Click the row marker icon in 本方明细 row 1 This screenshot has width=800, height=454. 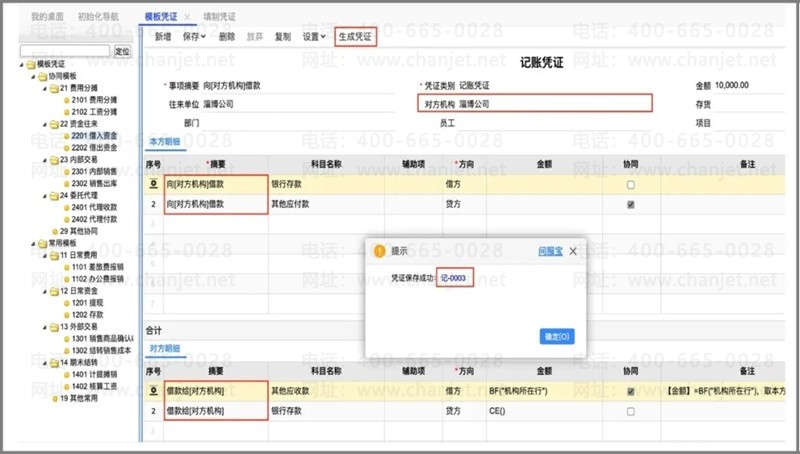[x=153, y=184]
